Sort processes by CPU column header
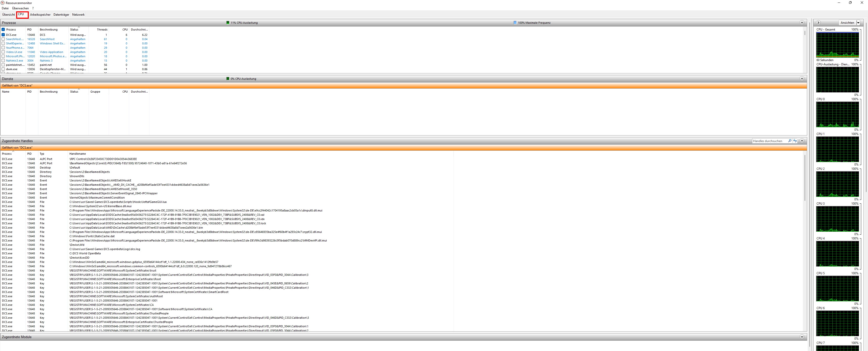This screenshot has height=351, width=868. (x=125, y=30)
